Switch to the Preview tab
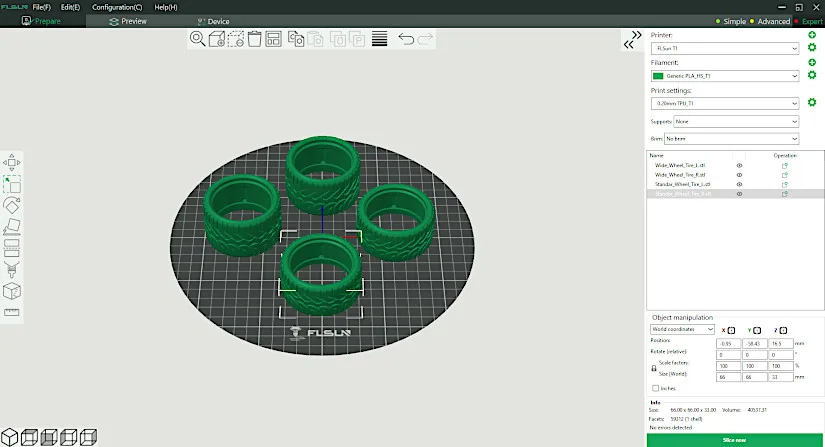The height and width of the screenshot is (447, 825). click(x=128, y=22)
